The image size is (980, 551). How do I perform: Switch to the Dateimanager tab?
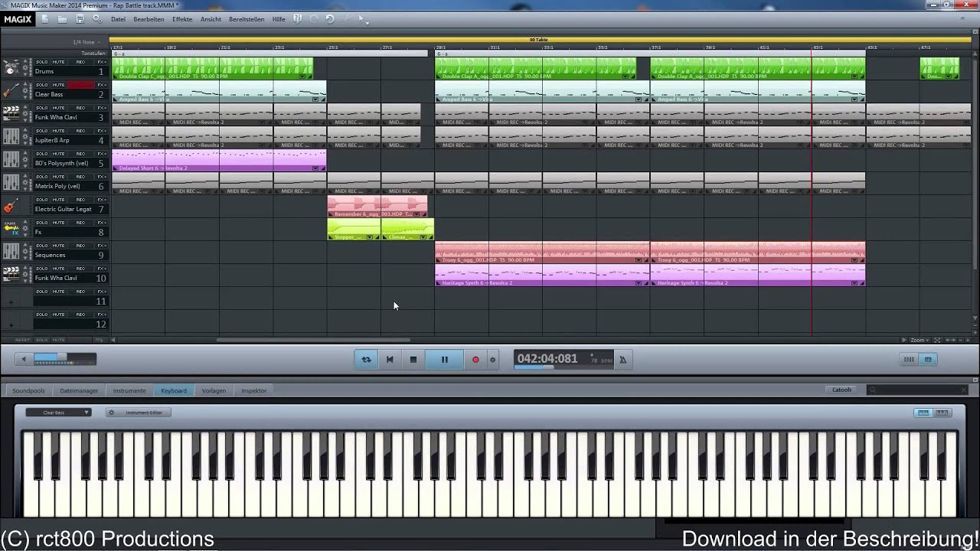79,390
